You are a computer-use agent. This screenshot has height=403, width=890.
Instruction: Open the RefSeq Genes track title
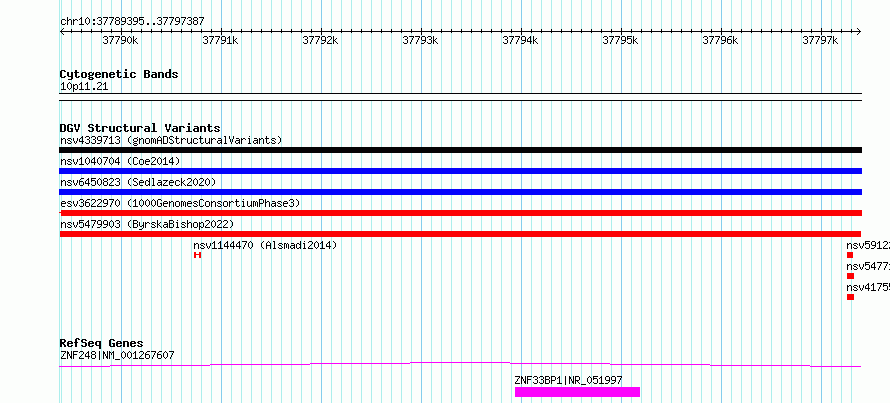[102, 343]
